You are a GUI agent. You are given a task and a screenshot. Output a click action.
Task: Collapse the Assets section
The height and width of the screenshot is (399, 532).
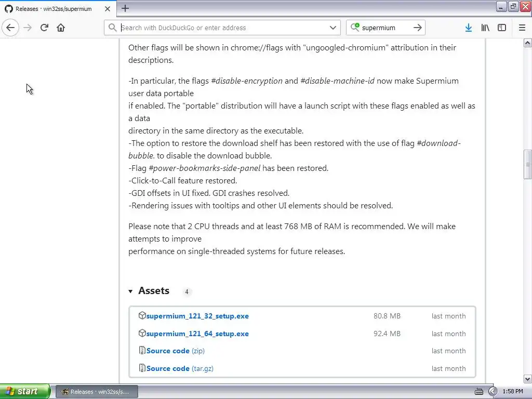coord(130,291)
